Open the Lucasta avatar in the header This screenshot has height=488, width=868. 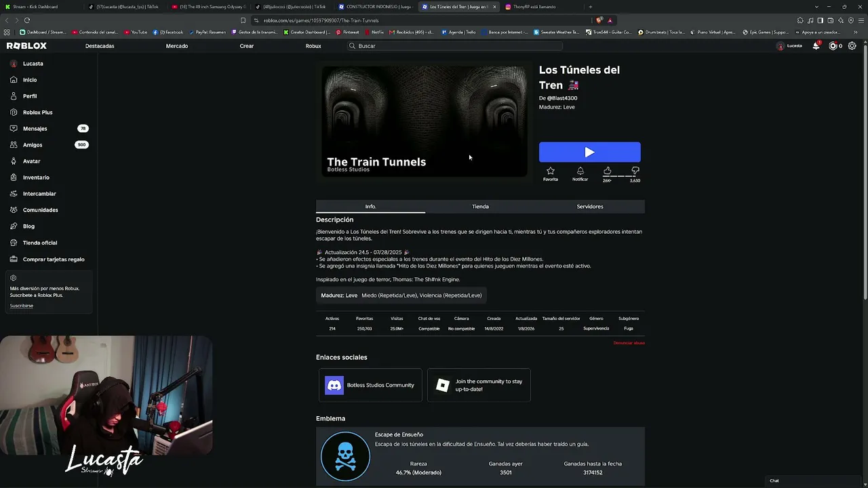coord(781,46)
